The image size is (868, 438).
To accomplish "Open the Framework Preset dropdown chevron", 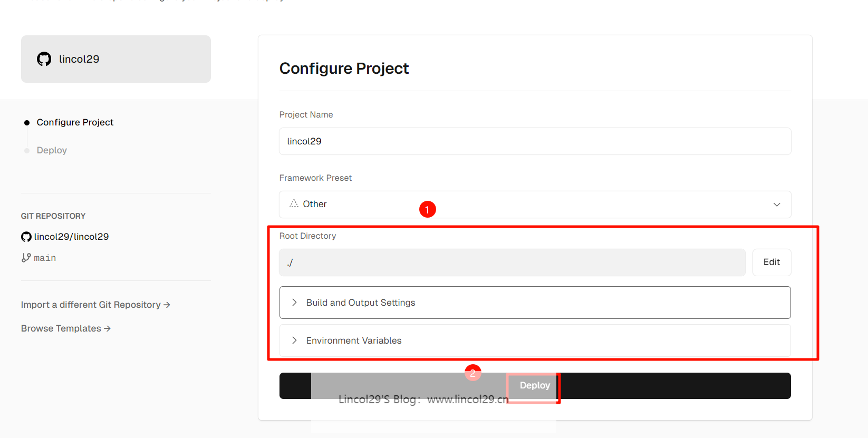I will 777,205.
